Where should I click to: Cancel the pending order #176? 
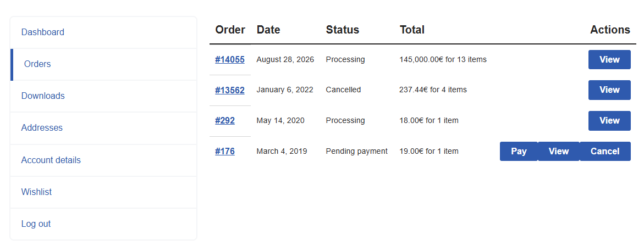(x=605, y=152)
